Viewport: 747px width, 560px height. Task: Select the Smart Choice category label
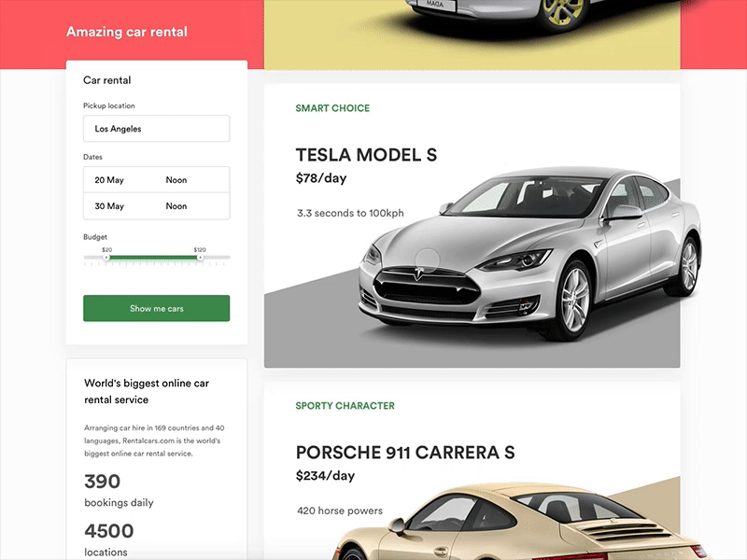(x=332, y=108)
